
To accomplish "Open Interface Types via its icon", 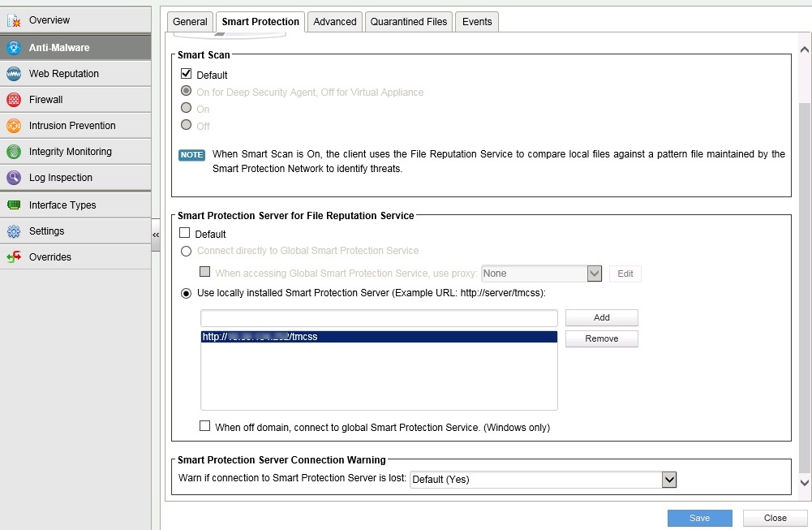I will tap(14, 205).
